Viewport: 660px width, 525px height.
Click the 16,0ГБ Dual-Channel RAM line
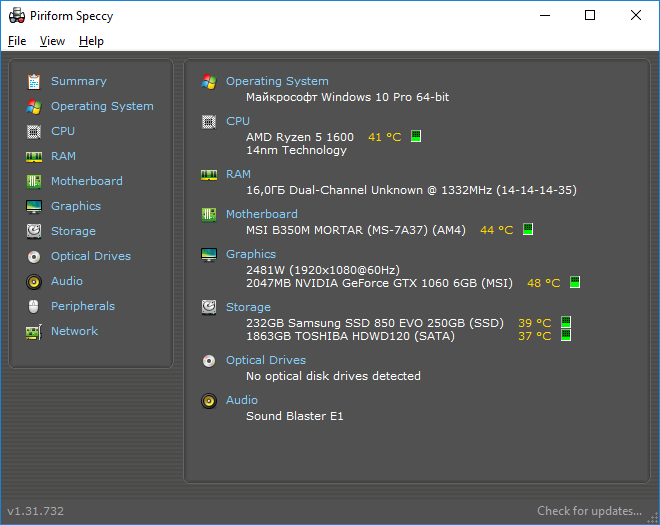pyautogui.click(x=411, y=190)
